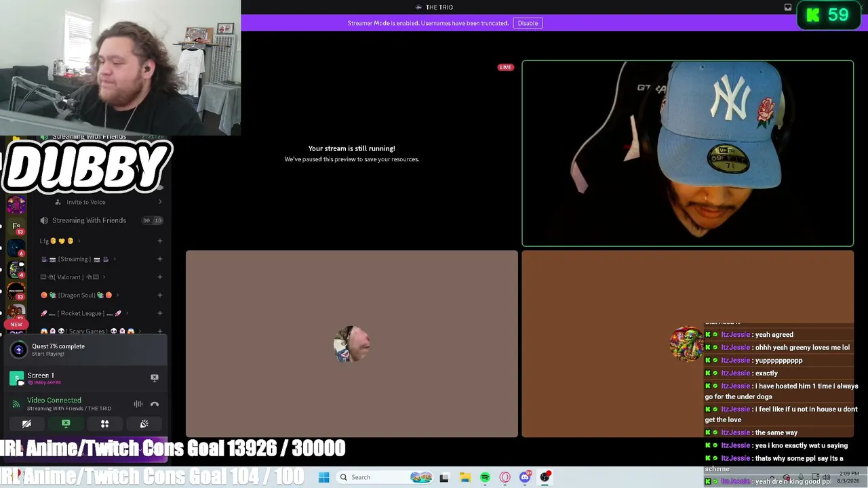Screen dimensions: 868x488
Task: Collapse the [Scary Games] category
Action: coord(90,331)
